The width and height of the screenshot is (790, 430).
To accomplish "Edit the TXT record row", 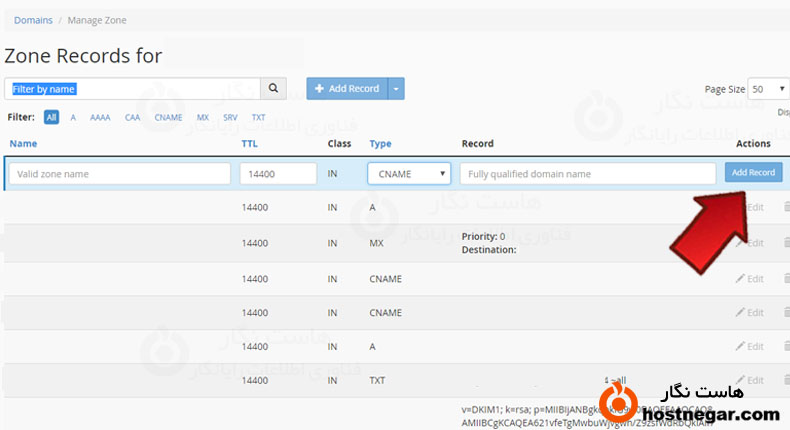I will coord(749,380).
